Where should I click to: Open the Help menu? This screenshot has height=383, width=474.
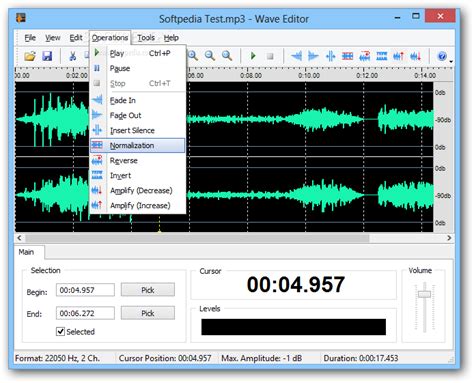(x=171, y=38)
